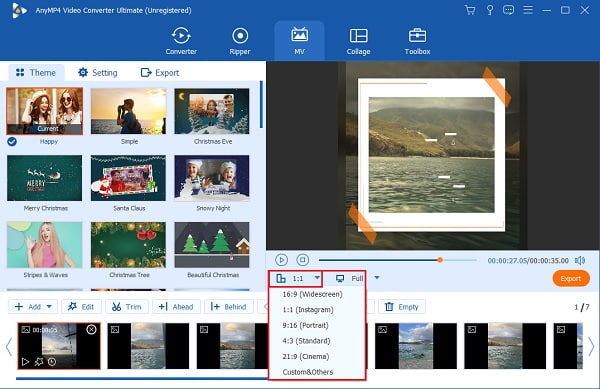Choose the Beautiful Christmas theme
Viewport: 600px width, 389px height.
point(212,245)
